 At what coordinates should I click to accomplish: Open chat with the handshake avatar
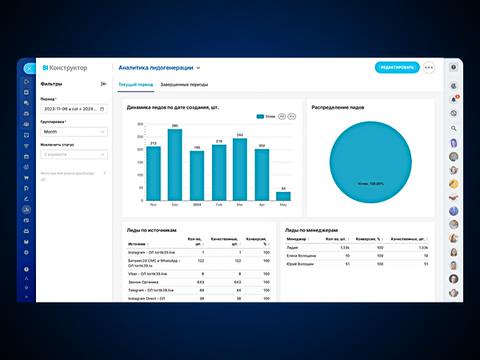coord(454,198)
